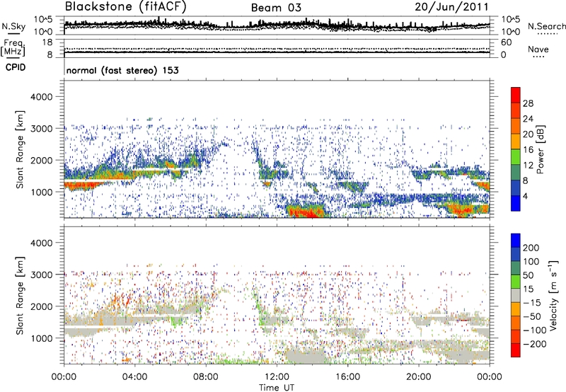Click the N.Sky noise trace panel

(x=277, y=25)
